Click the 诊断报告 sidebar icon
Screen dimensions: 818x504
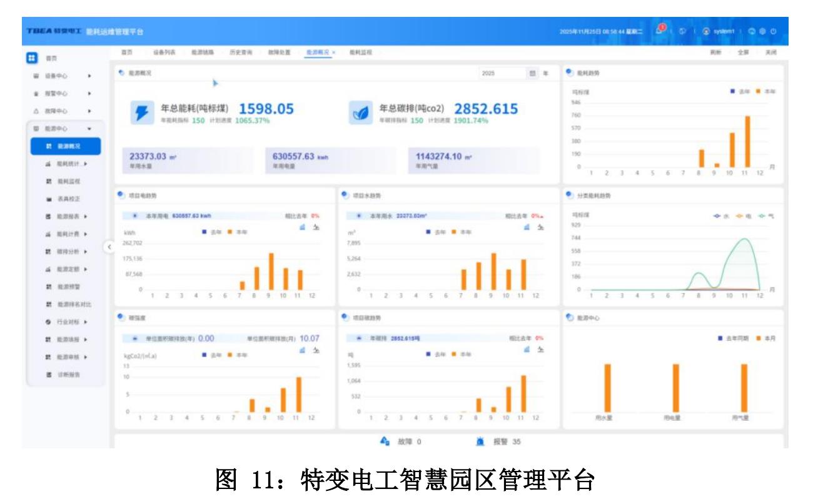click(49, 375)
